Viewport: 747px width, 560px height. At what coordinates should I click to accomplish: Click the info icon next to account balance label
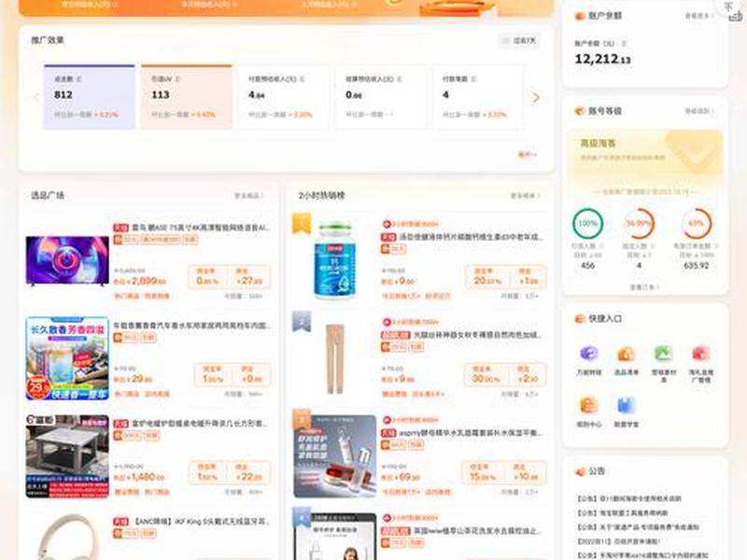coord(624,43)
